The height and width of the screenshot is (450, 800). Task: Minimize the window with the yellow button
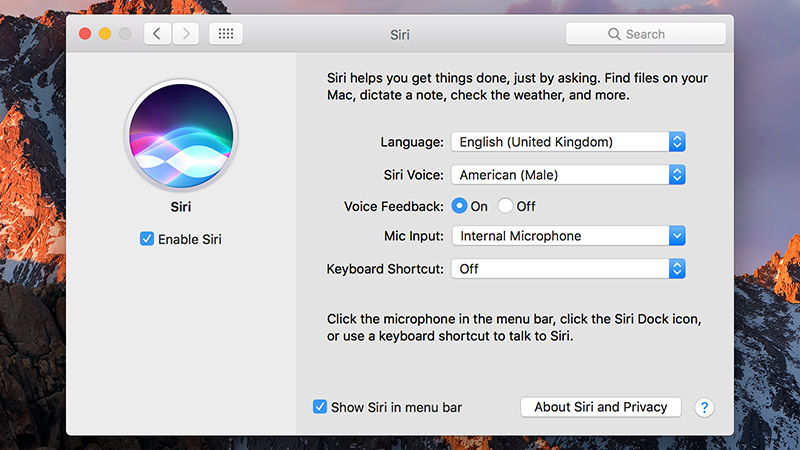105,34
